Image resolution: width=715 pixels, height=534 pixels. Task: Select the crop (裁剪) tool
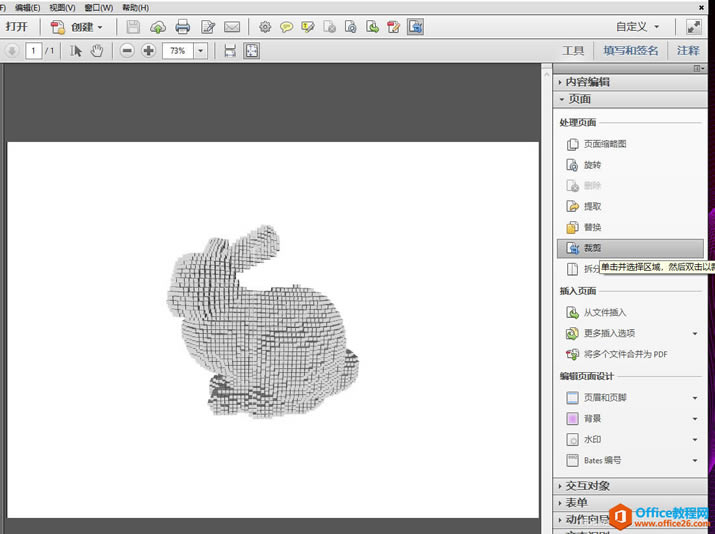593,248
